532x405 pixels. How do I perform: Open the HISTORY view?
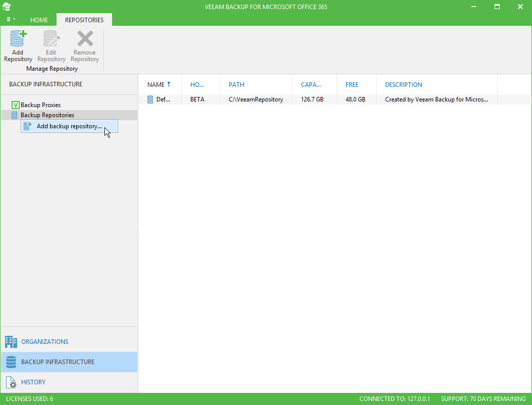tap(69, 382)
